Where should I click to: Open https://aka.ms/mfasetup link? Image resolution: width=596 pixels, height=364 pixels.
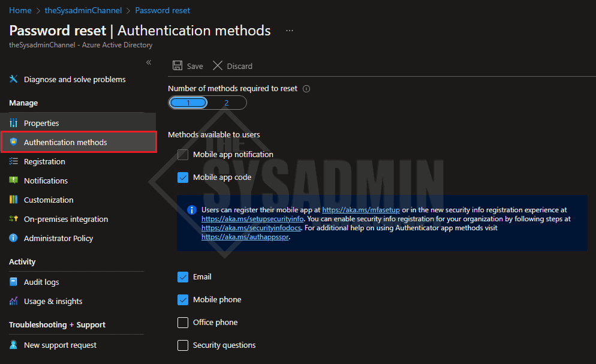tap(361, 210)
